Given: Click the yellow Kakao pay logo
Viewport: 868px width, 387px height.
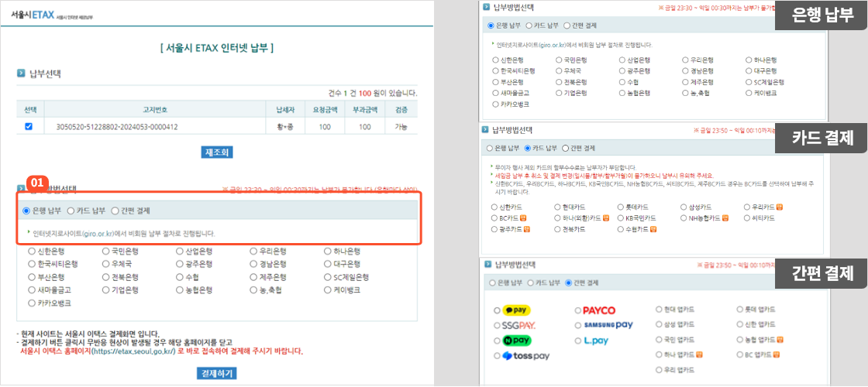Looking at the screenshot, I should (516, 310).
